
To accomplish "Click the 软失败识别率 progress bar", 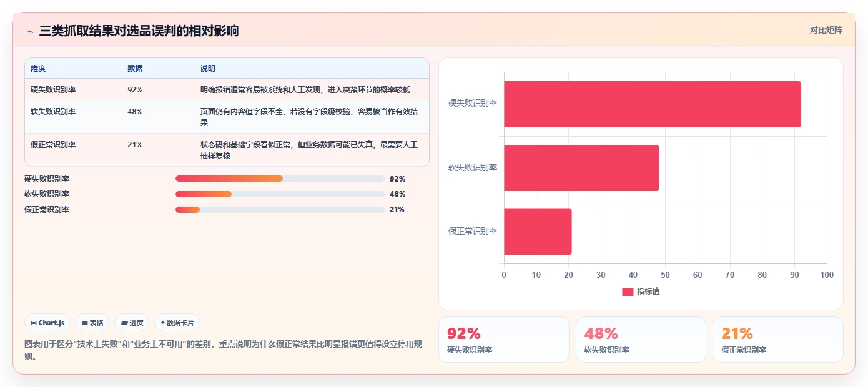I will point(280,194).
